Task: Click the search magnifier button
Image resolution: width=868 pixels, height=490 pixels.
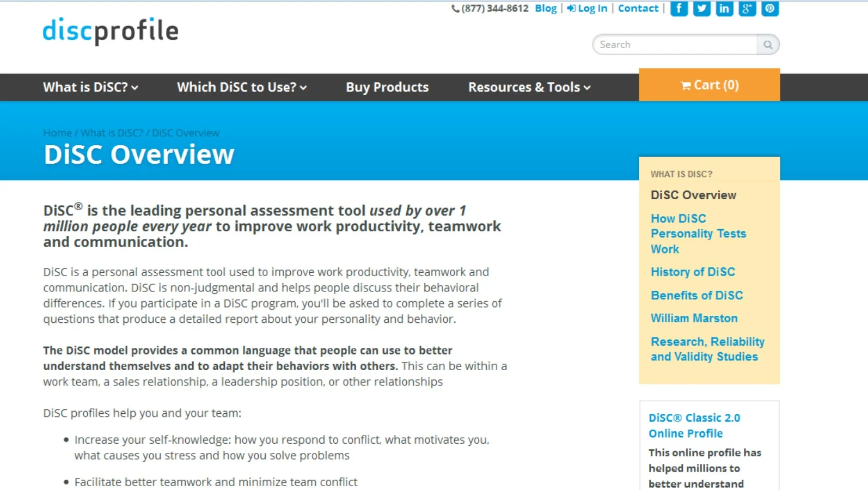Action: pos(768,45)
